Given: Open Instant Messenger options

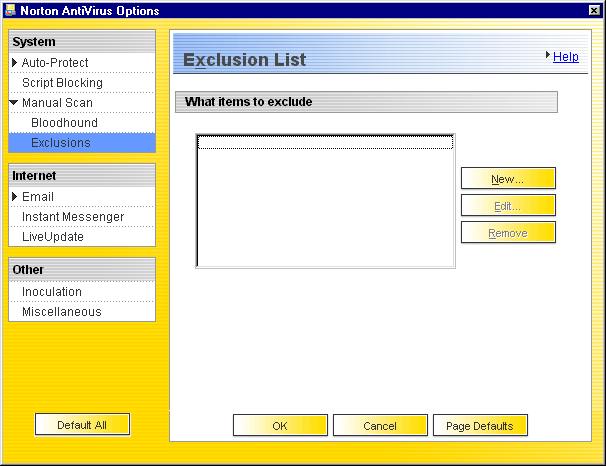Looking at the screenshot, I should (73, 217).
